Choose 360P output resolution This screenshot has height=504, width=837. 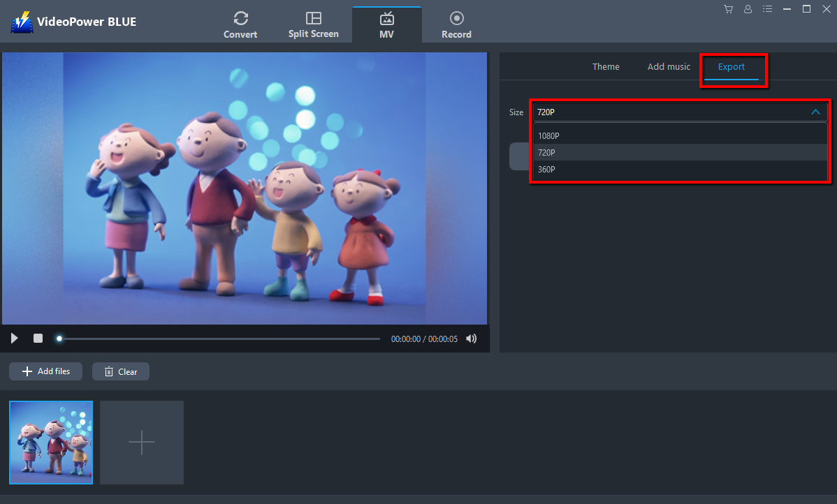(546, 169)
